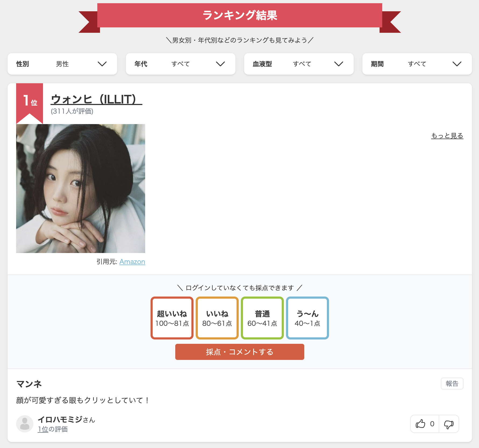Click the ランキング結果 header banner

(x=240, y=15)
